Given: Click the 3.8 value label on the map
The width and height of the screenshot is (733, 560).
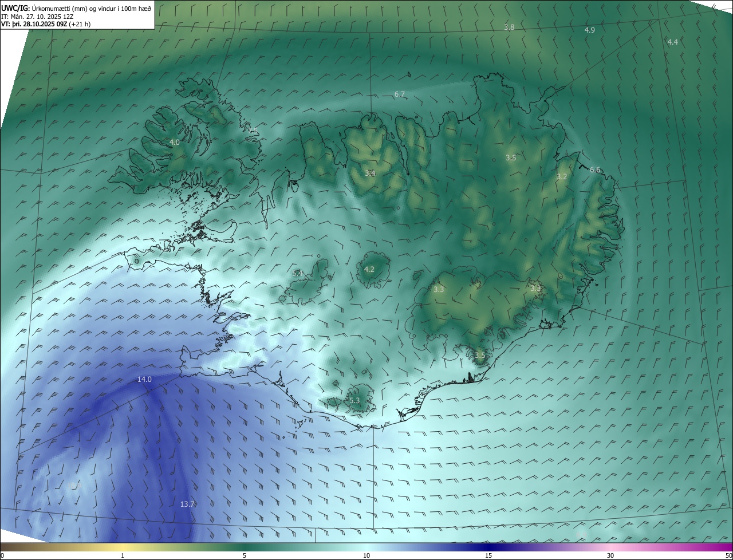Looking at the screenshot, I should click(x=509, y=27).
